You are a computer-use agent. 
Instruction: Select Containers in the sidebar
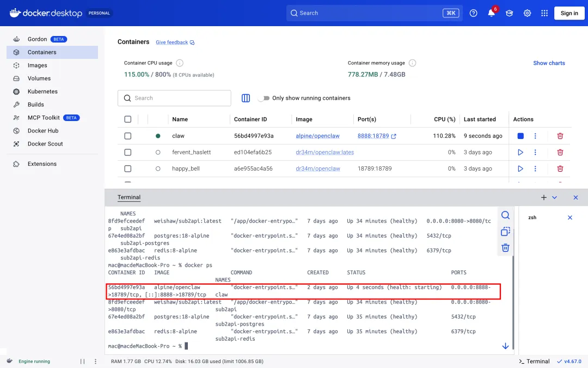52,52
